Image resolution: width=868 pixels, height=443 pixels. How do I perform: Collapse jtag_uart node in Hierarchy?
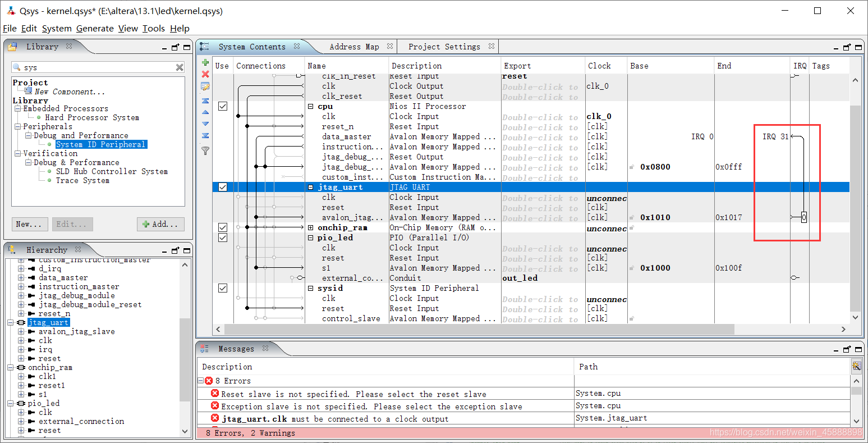click(11, 322)
